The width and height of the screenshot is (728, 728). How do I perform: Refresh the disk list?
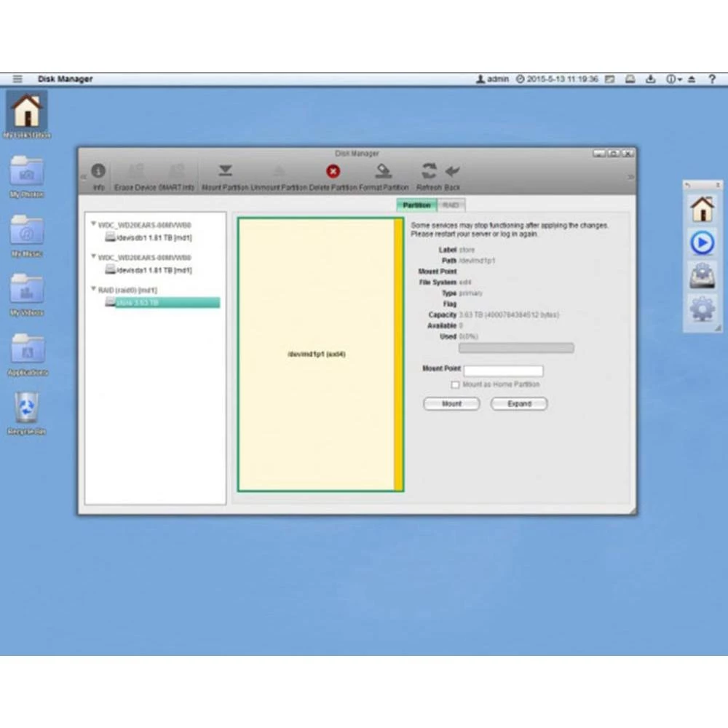tap(429, 171)
